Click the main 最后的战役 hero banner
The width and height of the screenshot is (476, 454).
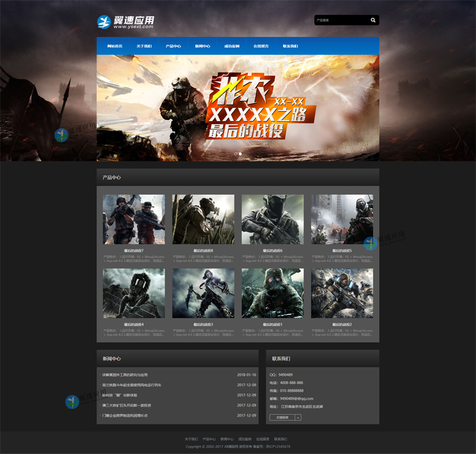238,107
